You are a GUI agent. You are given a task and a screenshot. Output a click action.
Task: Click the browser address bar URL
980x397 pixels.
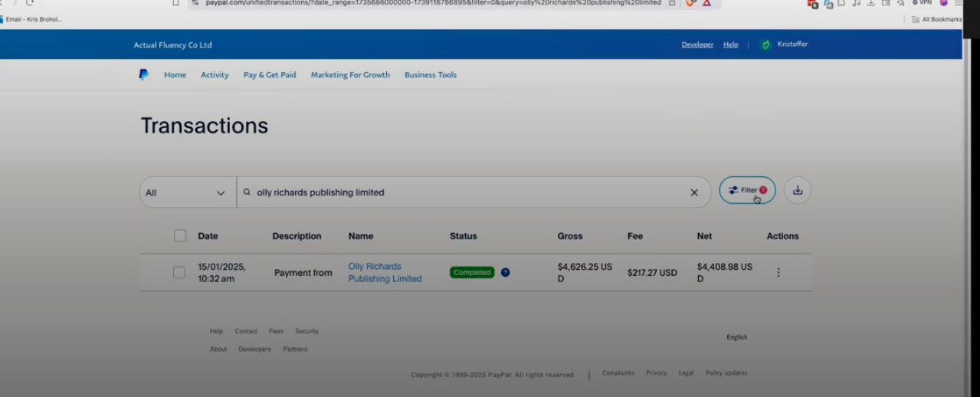point(433,3)
